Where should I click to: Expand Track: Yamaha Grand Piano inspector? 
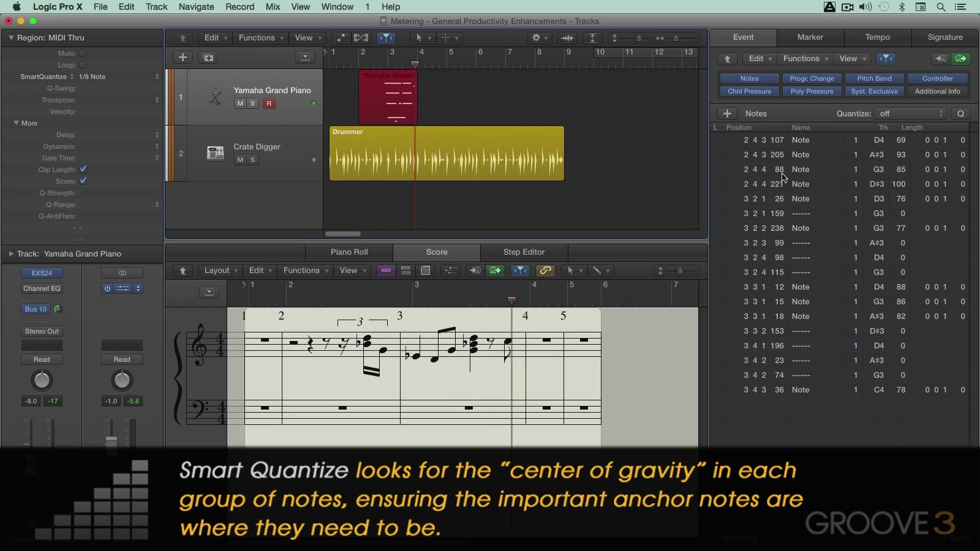pos(11,254)
